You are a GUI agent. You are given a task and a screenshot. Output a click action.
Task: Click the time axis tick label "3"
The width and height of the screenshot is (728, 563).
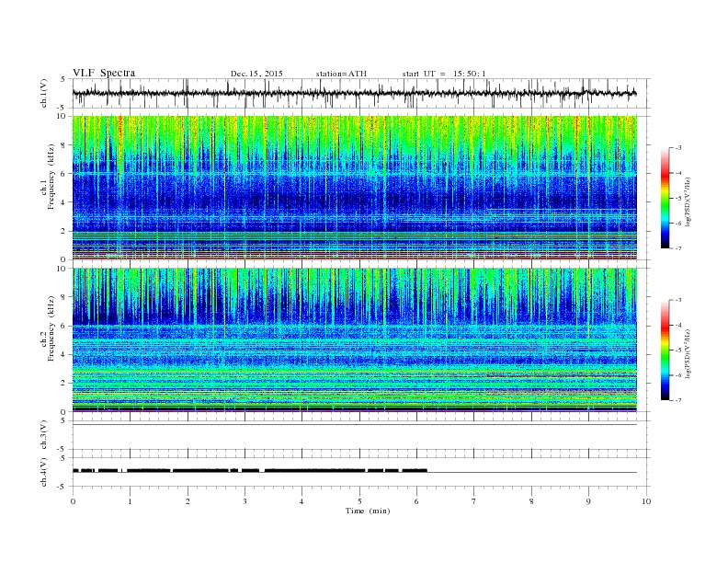245,501
